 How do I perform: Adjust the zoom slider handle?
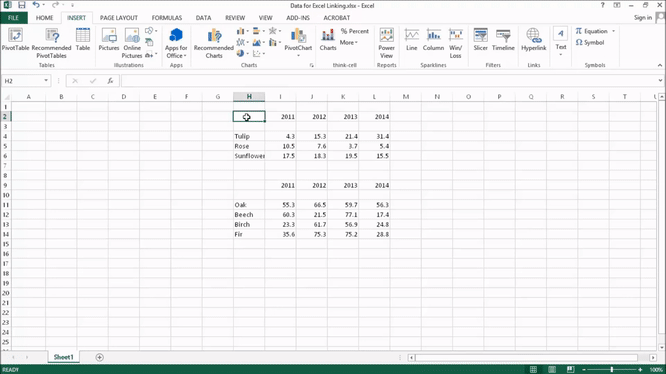coord(612,370)
